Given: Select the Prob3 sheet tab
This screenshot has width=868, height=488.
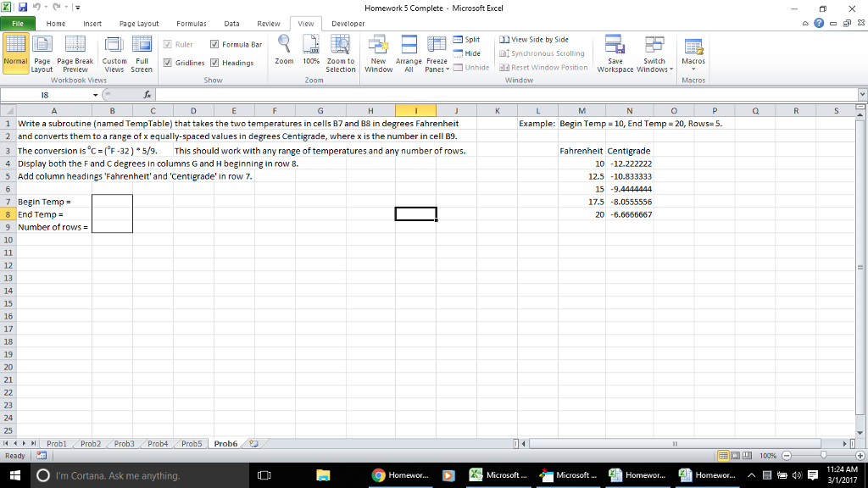Looking at the screenshot, I should [x=123, y=443].
